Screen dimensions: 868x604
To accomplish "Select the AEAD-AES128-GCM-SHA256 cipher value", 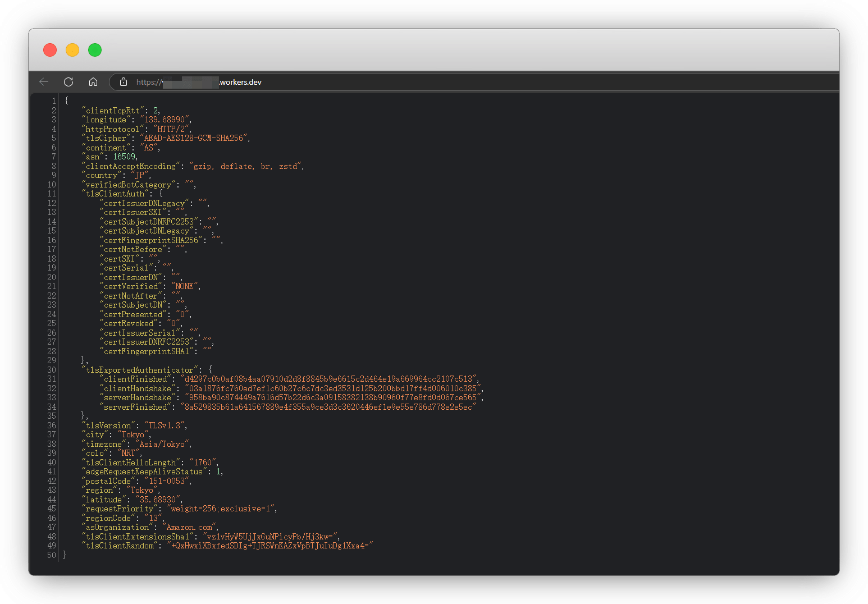I will (194, 138).
